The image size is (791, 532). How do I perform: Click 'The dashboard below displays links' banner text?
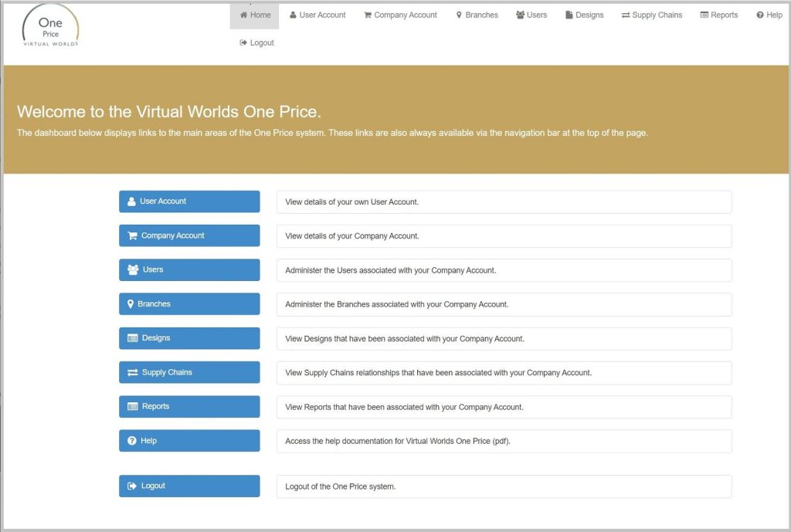click(x=332, y=133)
